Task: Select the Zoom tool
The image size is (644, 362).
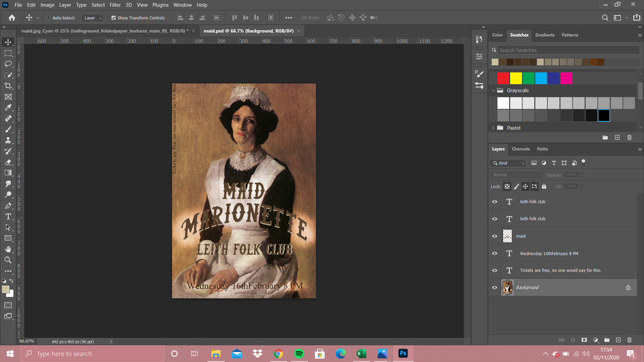Action: pyautogui.click(x=8, y=260)
